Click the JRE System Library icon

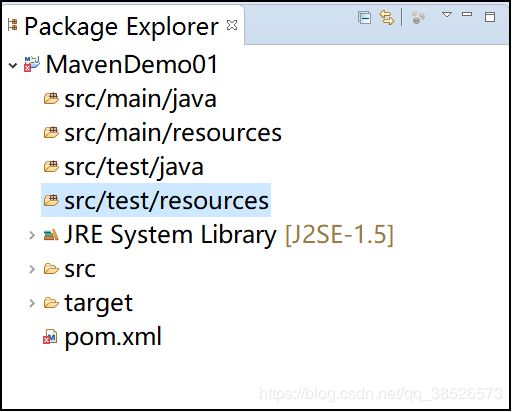tap(51, 235)
